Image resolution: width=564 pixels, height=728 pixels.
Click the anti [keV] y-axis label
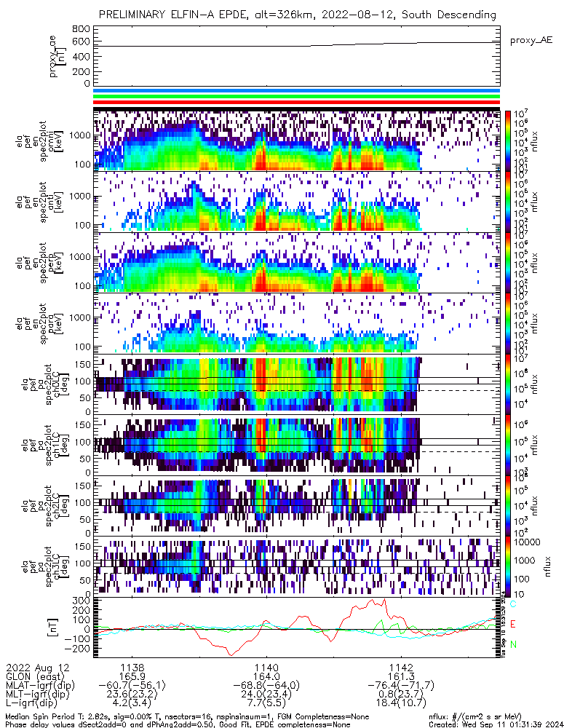[39, 202]
